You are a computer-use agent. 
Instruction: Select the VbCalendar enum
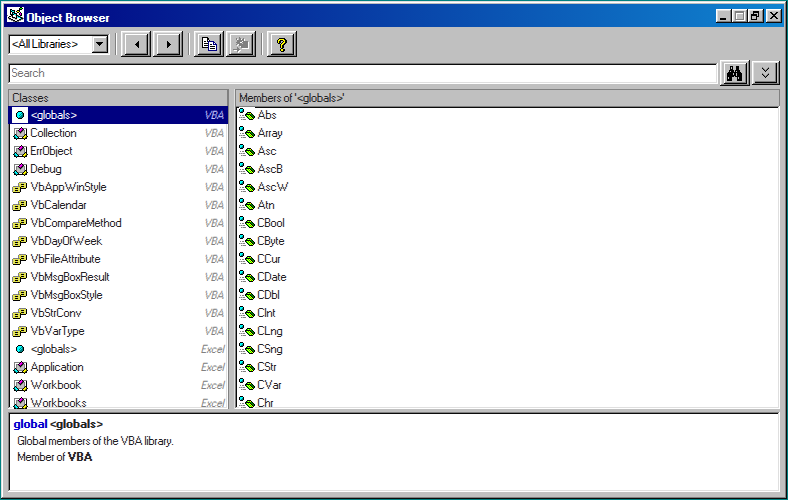coord(119,205)
